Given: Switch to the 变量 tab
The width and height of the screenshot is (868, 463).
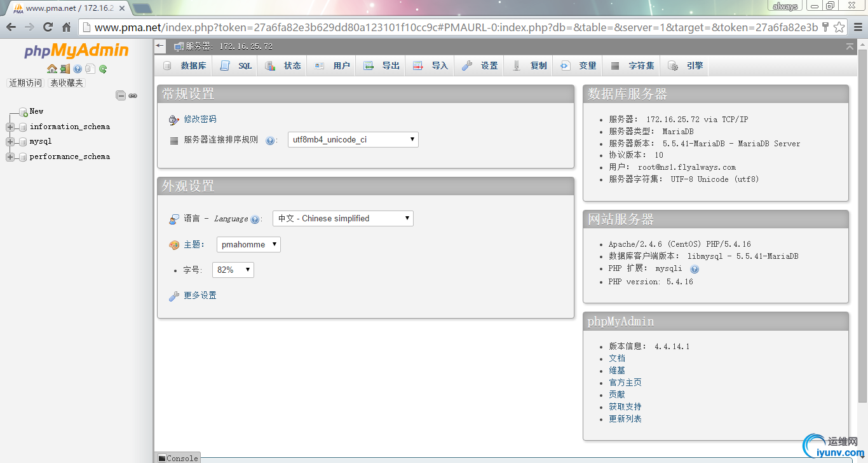Looking at the screenshot, I should 578,66.
